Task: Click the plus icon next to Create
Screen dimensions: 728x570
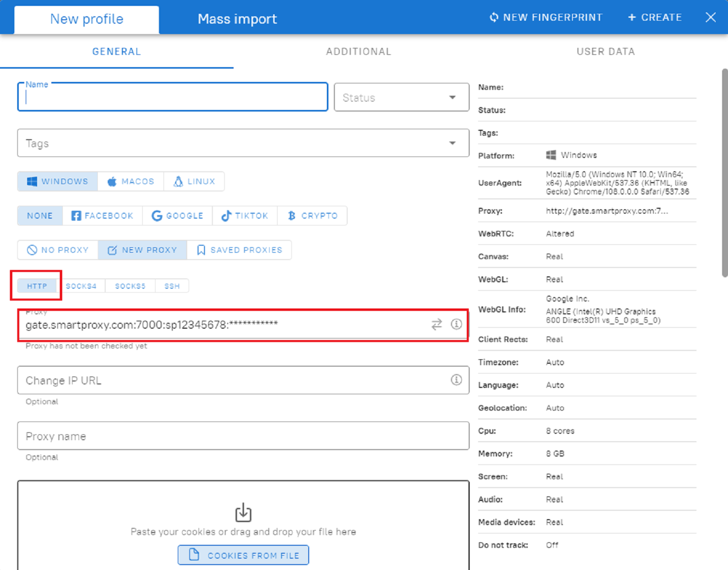Action: coord(632,17)
